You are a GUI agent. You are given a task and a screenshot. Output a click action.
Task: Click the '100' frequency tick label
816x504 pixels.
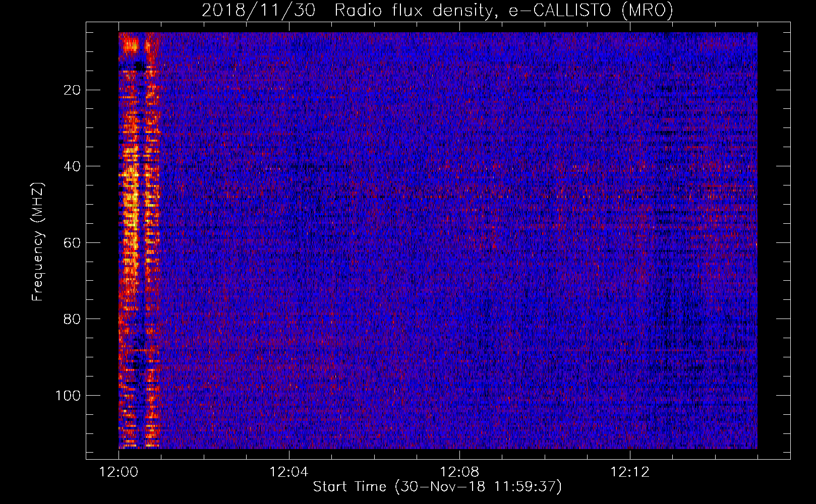tap(68, 396)
